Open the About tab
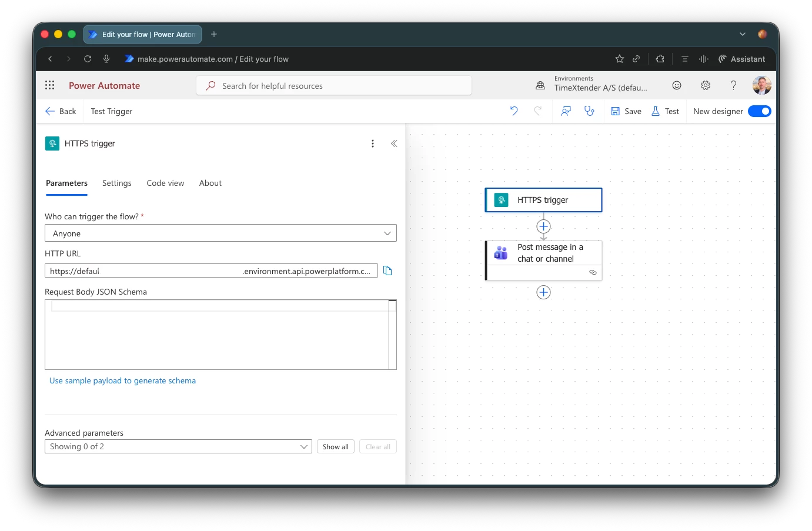This screenshot has width=812, height=531. click(210, 183)
